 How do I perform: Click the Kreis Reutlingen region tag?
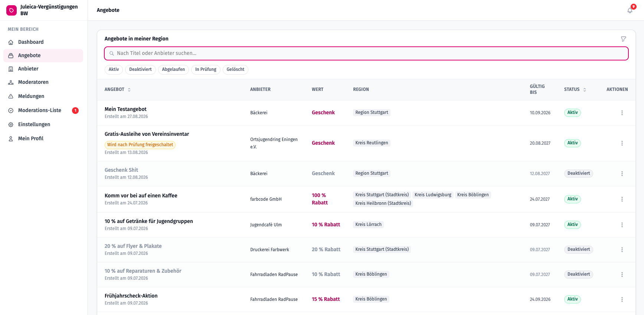[x=372, y=143]
